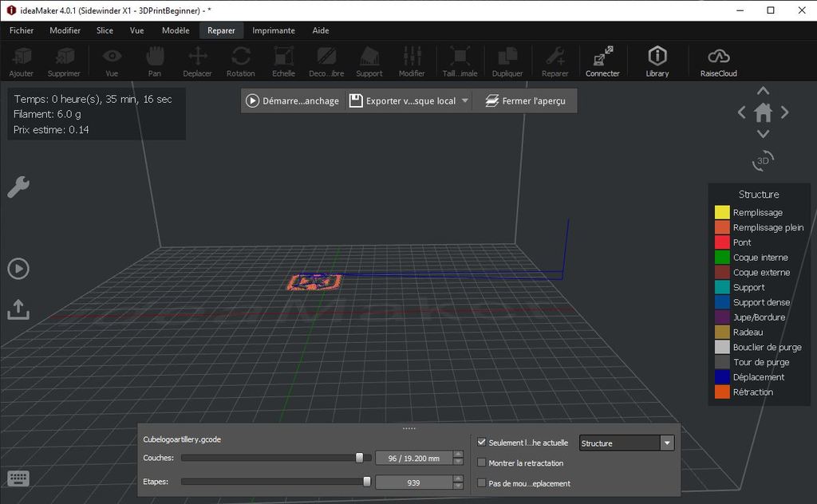Enable 'Montrer la retractation'
This screenshot has height=504, width=817.
coord(482,463)
